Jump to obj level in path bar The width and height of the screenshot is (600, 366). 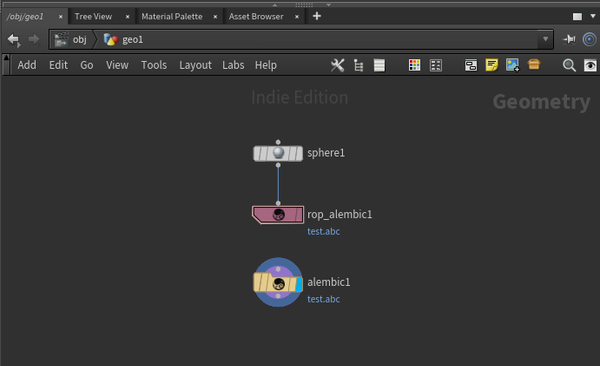[x=71, y=39]
